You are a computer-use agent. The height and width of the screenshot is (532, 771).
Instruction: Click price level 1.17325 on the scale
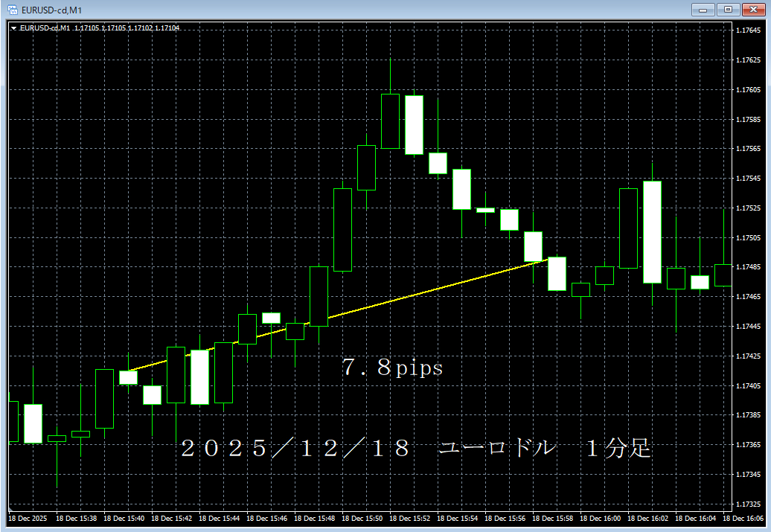pyautogui.click(x=748, y=504)
